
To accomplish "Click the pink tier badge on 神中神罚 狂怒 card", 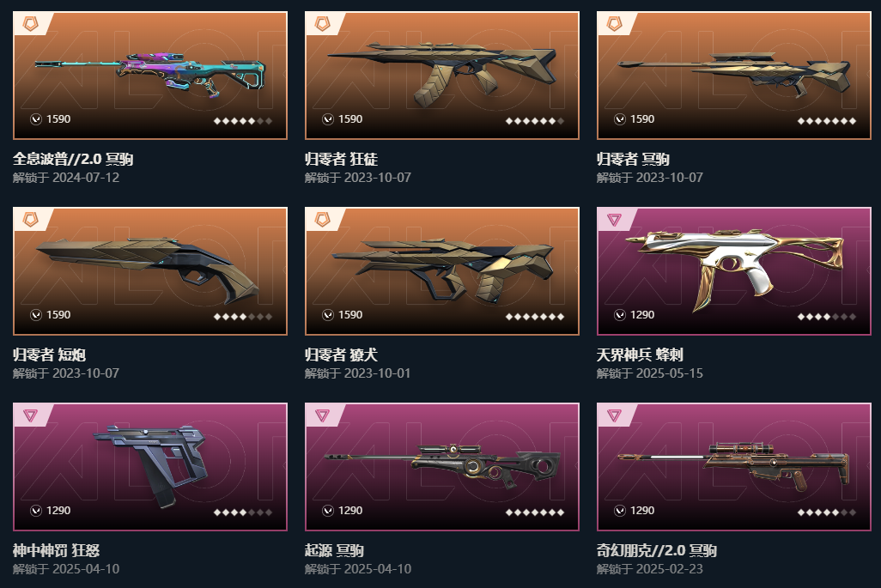I will click(30, 415).
